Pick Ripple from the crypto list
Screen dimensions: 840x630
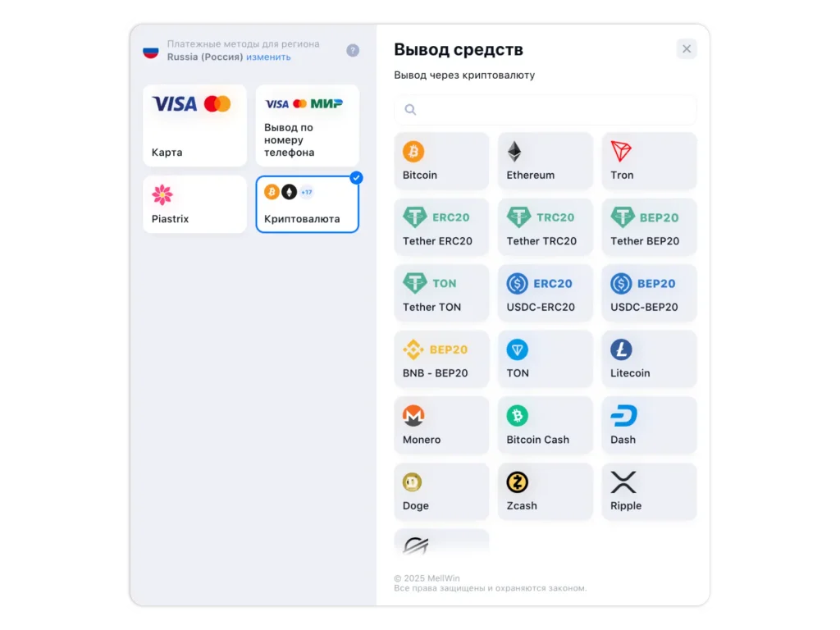(x=650, y=492)
